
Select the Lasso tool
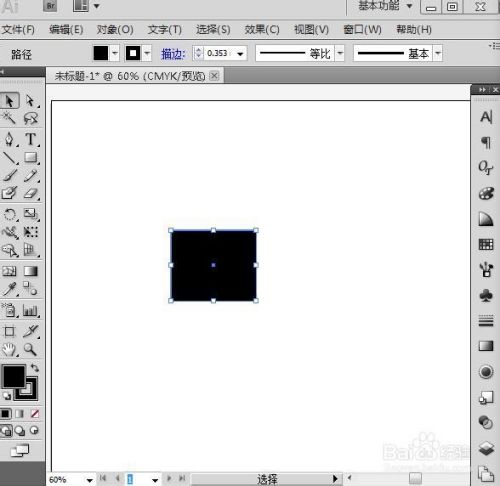coord(30,118)
